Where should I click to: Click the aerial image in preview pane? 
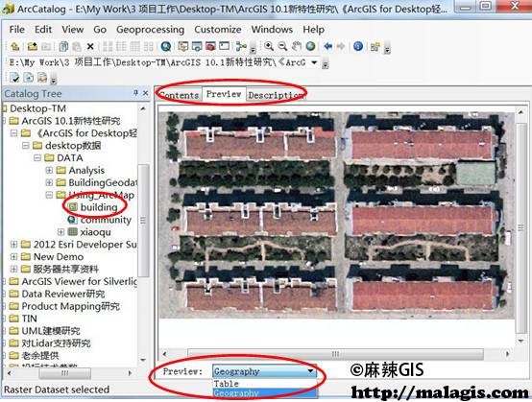tap(336, 215)
